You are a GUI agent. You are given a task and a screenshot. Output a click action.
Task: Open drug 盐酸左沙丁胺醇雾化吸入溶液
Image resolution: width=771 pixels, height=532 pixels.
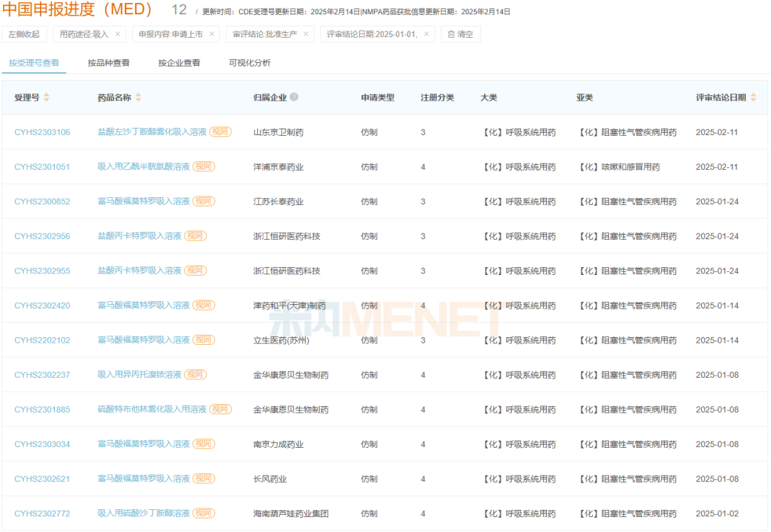(x=152, y=132)
